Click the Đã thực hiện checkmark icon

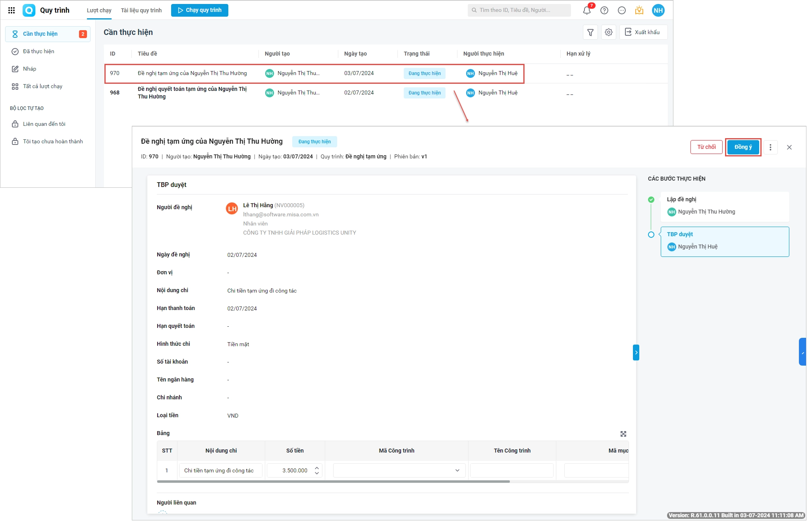(15, 52)
